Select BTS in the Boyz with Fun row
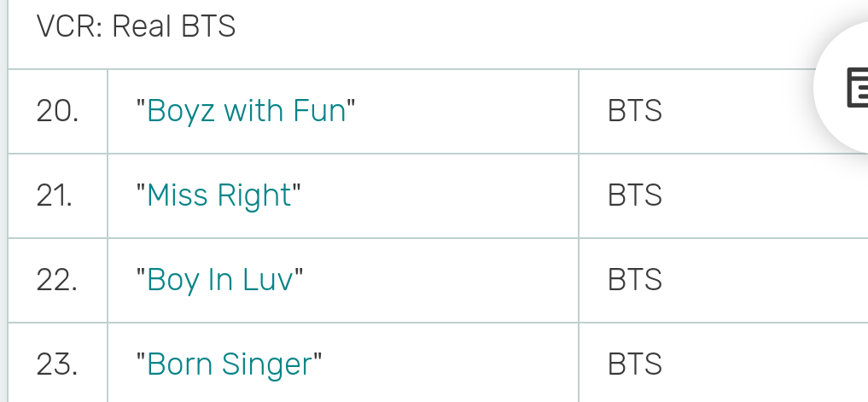 [635, 111]
